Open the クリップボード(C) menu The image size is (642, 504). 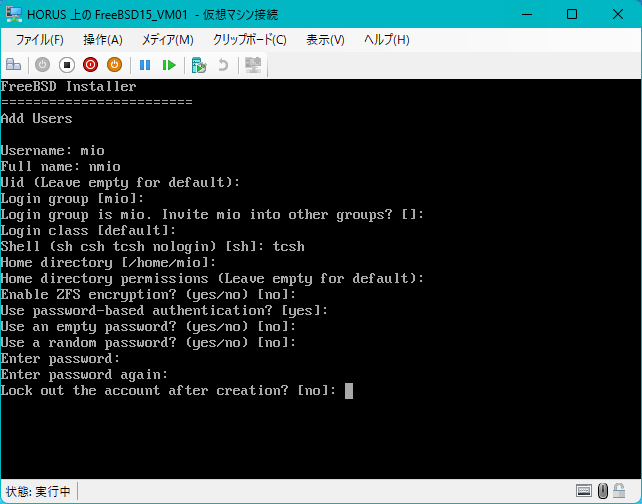pos(249,40)
